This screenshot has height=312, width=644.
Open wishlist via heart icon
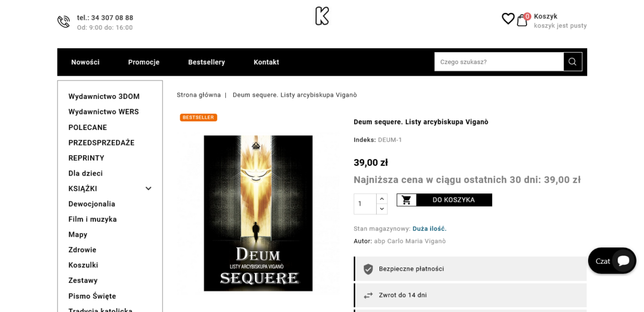click(508, 19)
